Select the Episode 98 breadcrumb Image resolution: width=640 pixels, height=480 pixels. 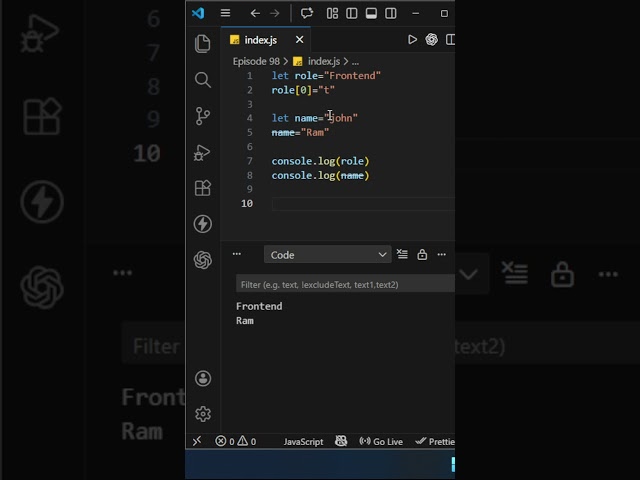[256, 61]
